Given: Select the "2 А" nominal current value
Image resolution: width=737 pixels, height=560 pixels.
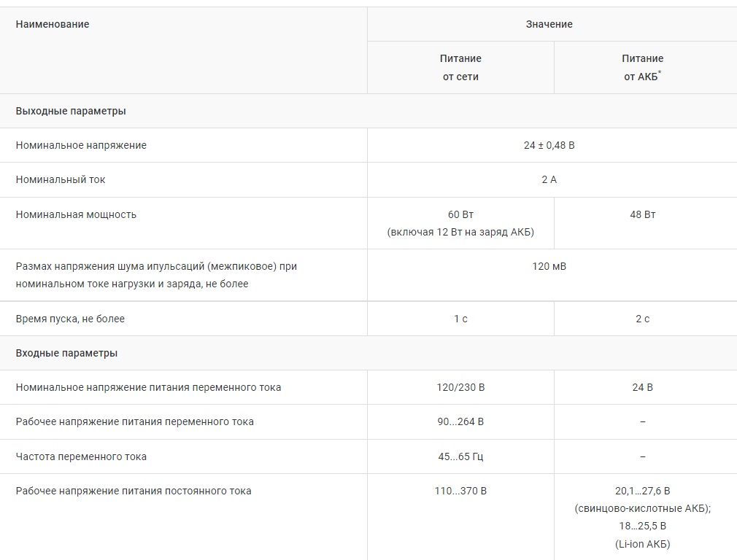Looking at the screenshot, I should [x=549, y=179].
